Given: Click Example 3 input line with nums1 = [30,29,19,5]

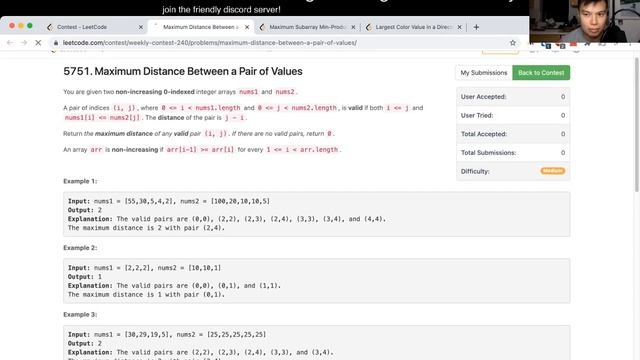Looking at the screenshot, I should tap(167, 334).
